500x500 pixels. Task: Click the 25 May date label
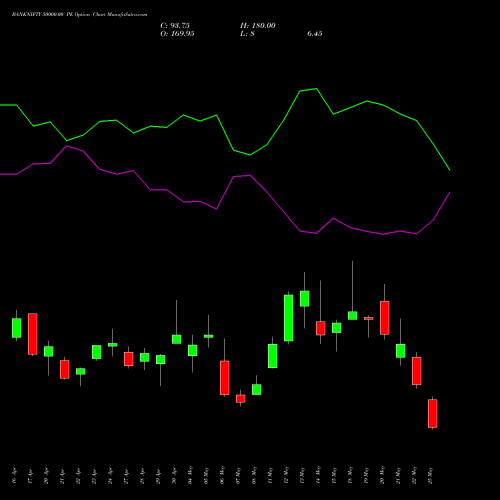(x=430, y=475)
